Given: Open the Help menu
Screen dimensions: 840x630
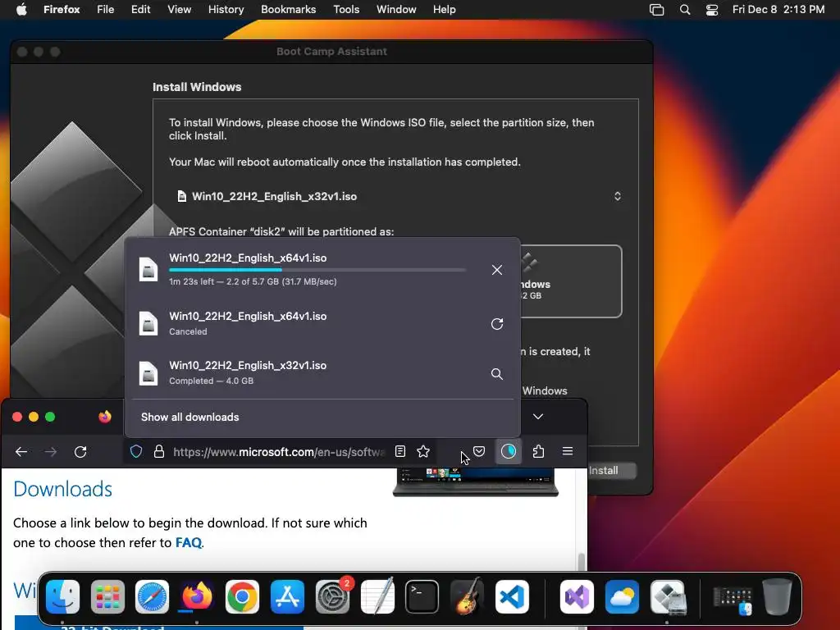Looking at the screenshot, I should (444, 10).
